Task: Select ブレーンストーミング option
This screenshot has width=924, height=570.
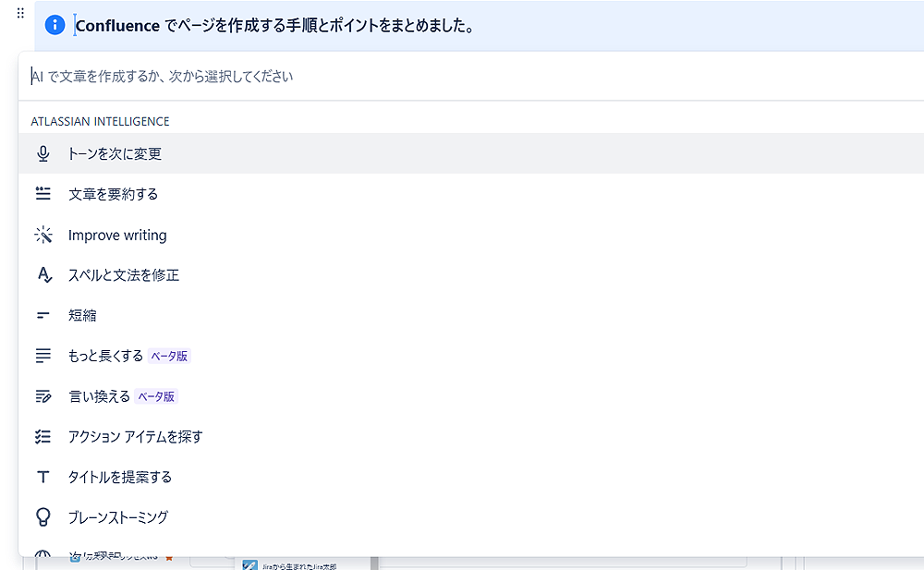Action: pos(471,517)
